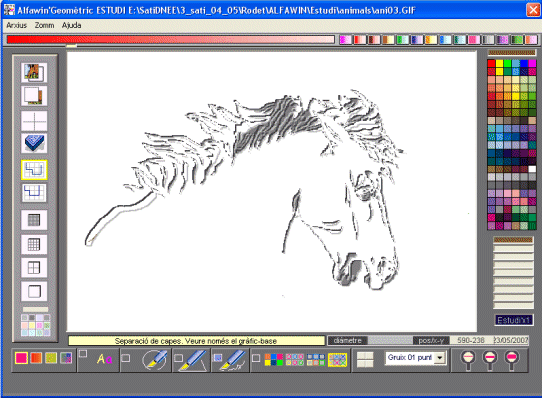Click the red gradient bar at the top
This screenshot has height=398, width=542.
(x=170, y=39)
